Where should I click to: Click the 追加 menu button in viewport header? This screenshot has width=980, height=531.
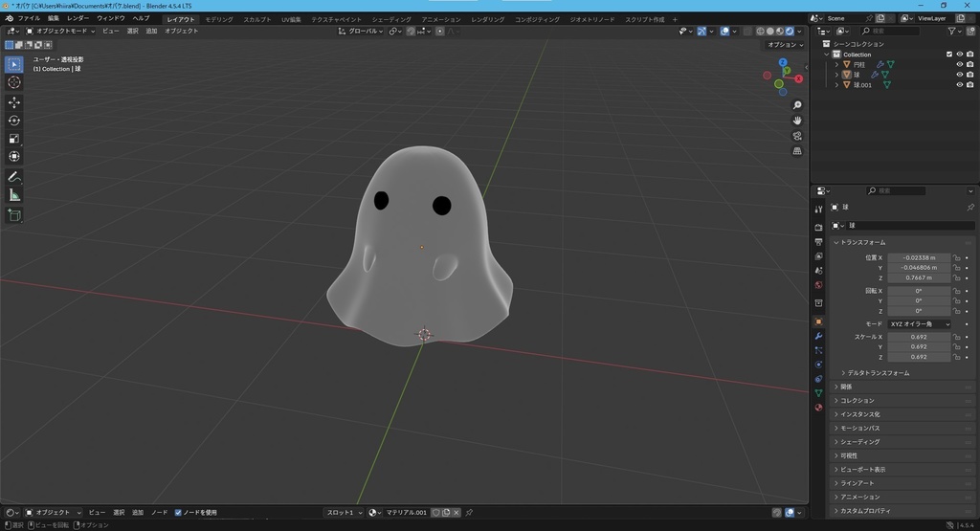[x=151, y=31]
